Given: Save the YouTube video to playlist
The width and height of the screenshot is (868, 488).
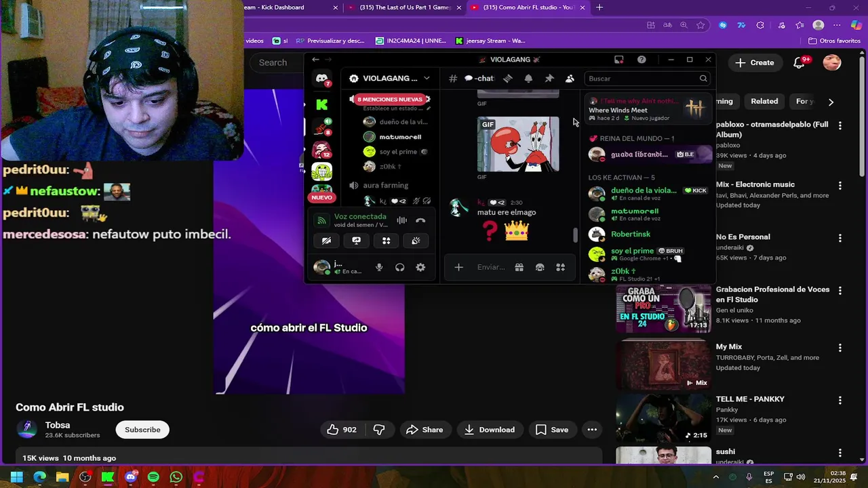Looking at the screenshot, I should click(552, 430).
